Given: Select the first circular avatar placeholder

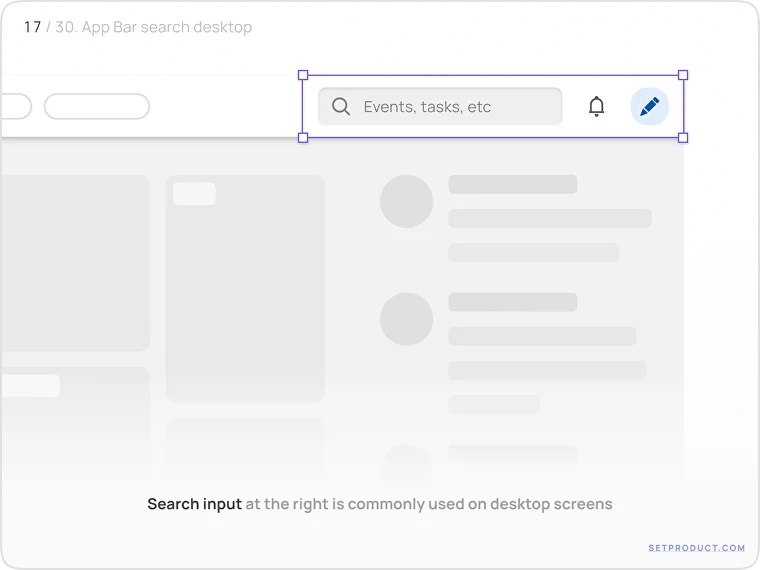Looking at the screenshot, I should (406, 201).
